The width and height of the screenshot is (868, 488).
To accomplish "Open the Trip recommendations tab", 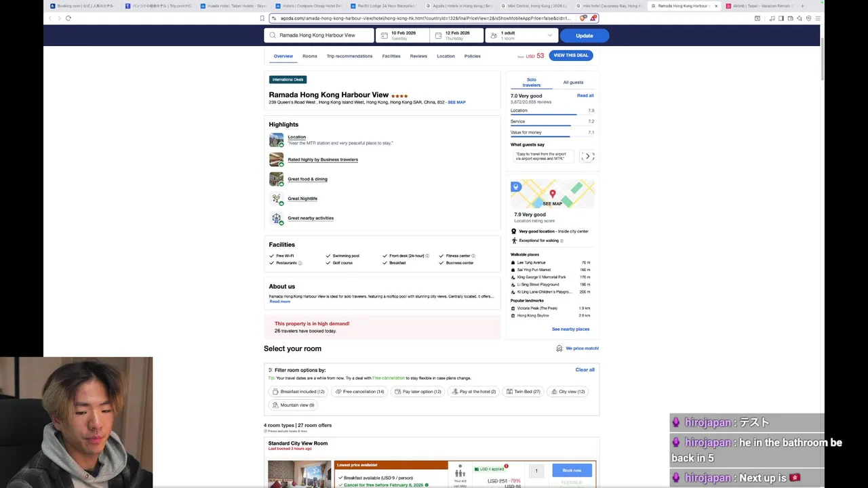I will (349, 56).
